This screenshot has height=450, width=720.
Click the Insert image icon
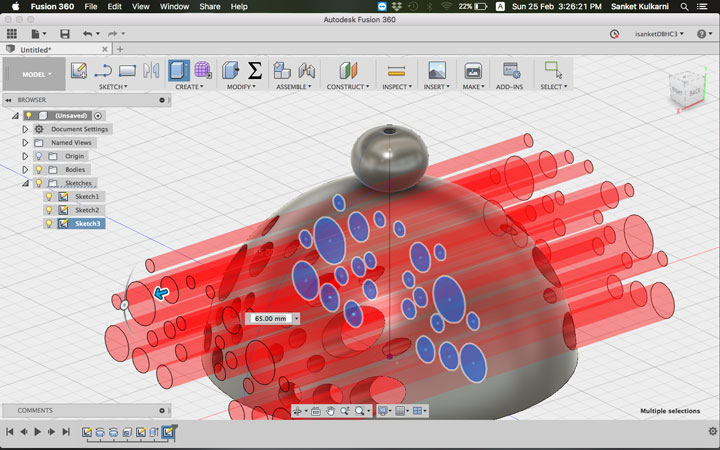[437, 70]
